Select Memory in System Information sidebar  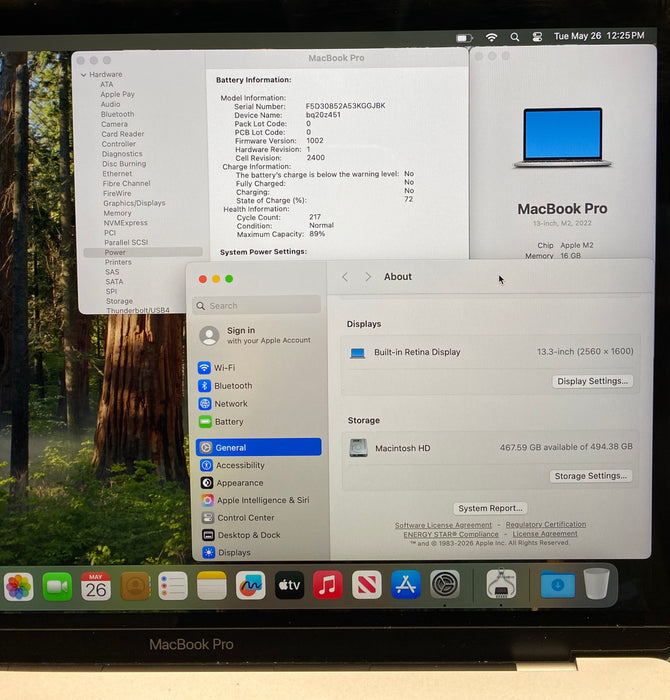coord(117,213)
